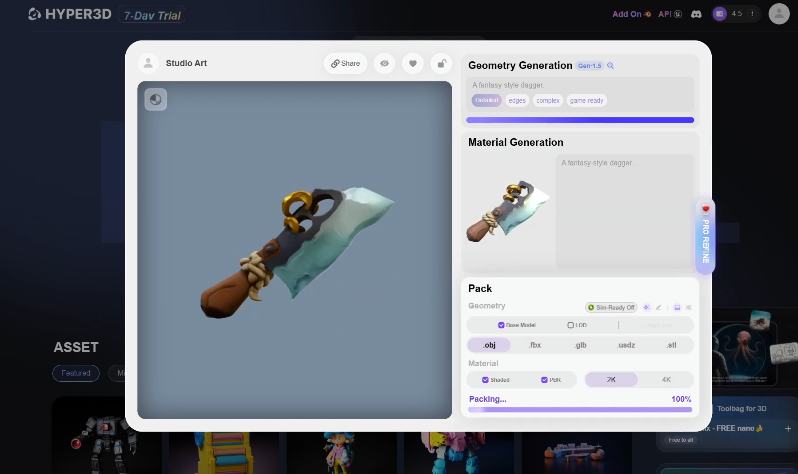The height and width of the screenshot is (474, 798).
Task: Open the PRO REFINE side tab
Action: (x=705, y=236)
